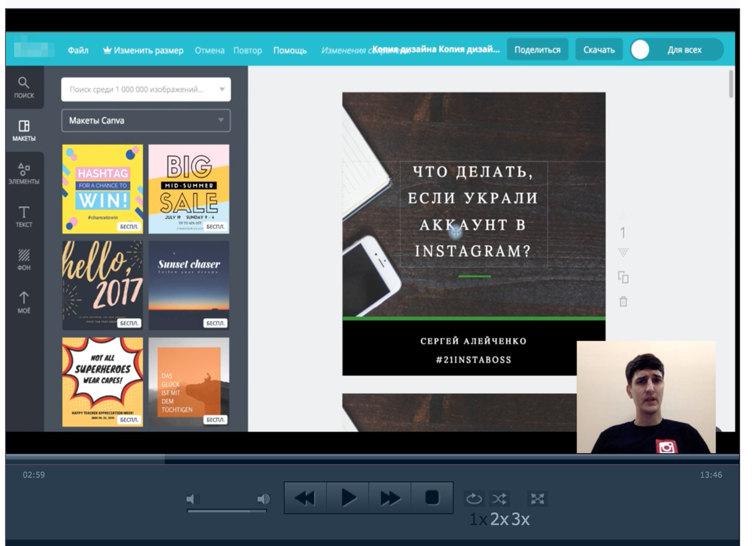
Task: Select the Big Mid-Summer Sale layout
Action: coord(189,189)
